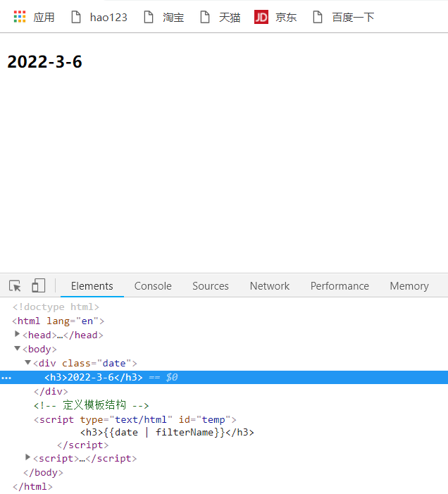This screenshot has height=494, width=448.
Task: Open the Performance tab
Action: click(340, 286)
